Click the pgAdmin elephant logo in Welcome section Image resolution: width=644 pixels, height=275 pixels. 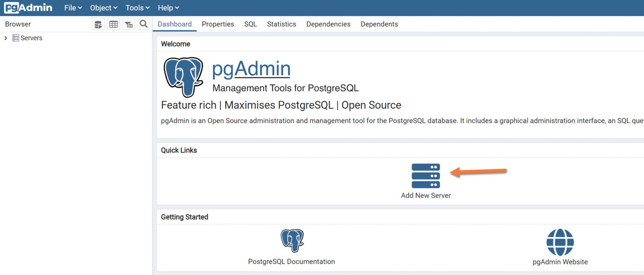point(184,77)
